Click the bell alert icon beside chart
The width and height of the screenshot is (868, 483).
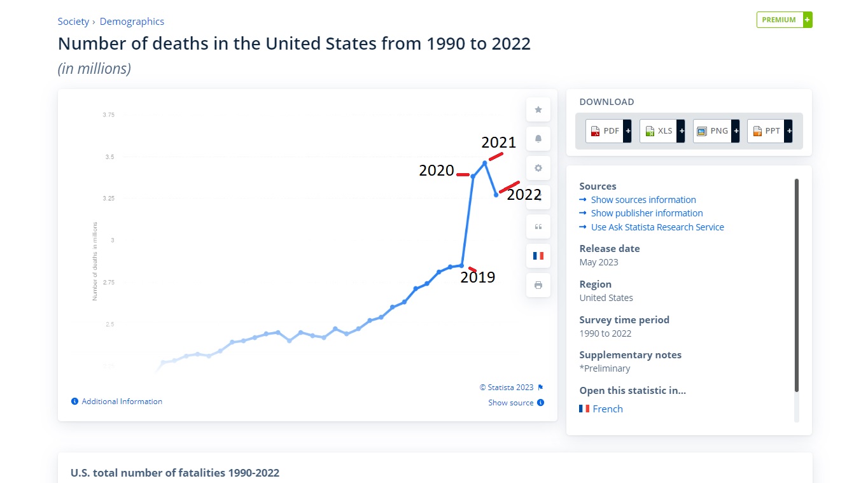[x=538, y=139]
